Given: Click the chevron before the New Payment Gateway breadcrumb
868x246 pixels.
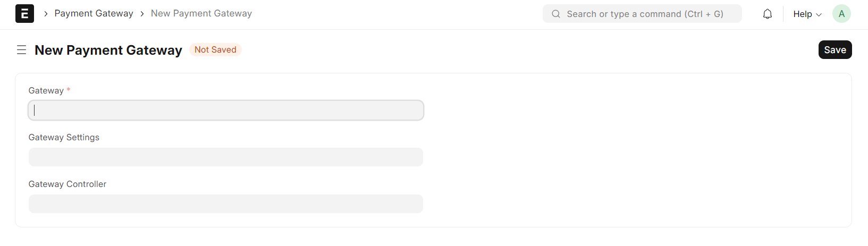Looking at the screenshot, I should (x=142, y=14).
